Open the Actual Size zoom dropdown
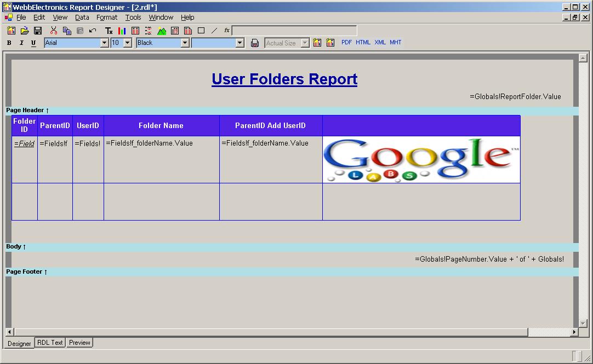Viewport: 593px width, 364px height. [x=305, y=43]
